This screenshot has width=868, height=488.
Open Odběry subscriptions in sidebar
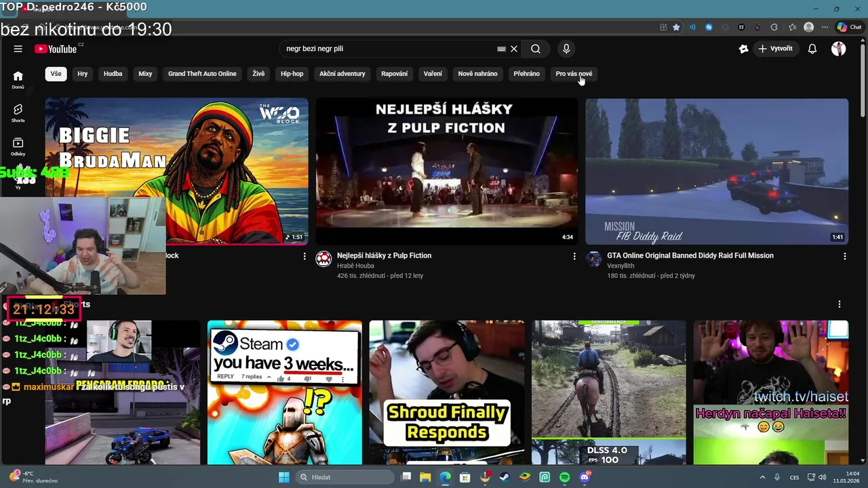coord(18,146)
